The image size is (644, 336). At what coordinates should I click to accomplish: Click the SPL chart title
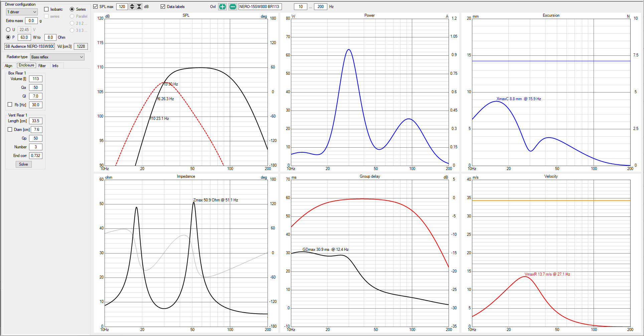tap(186, 15)
